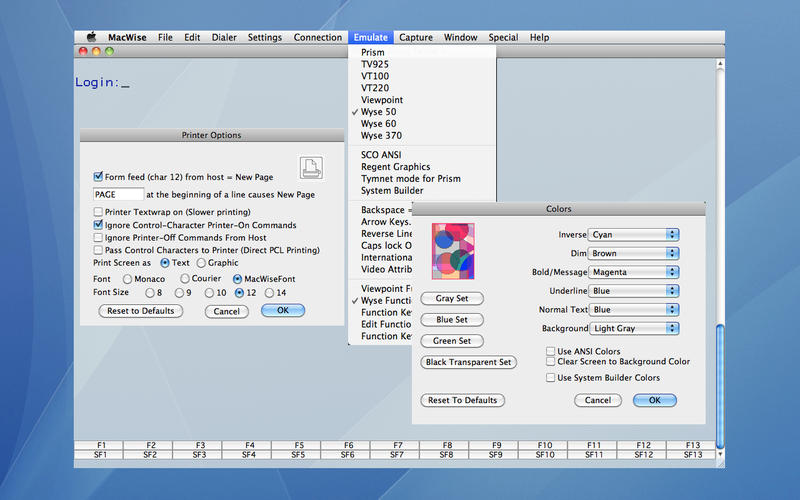Toggle Form feed from host checkbox

pos(98,177)
